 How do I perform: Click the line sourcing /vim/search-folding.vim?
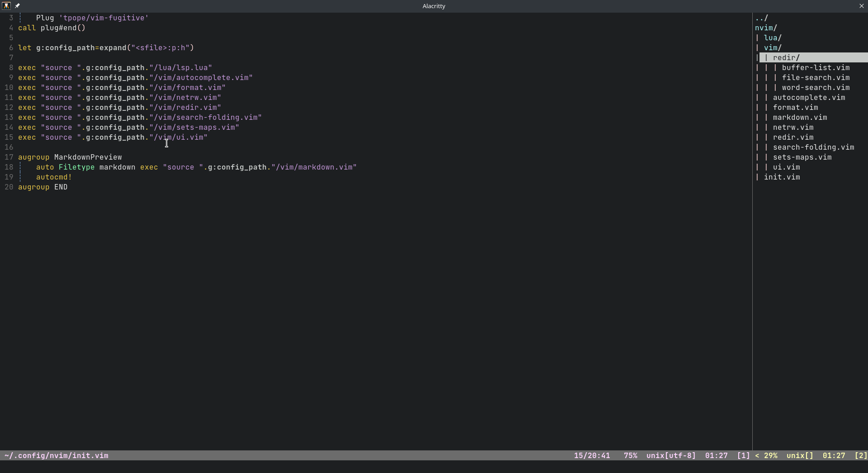[140, 118]
